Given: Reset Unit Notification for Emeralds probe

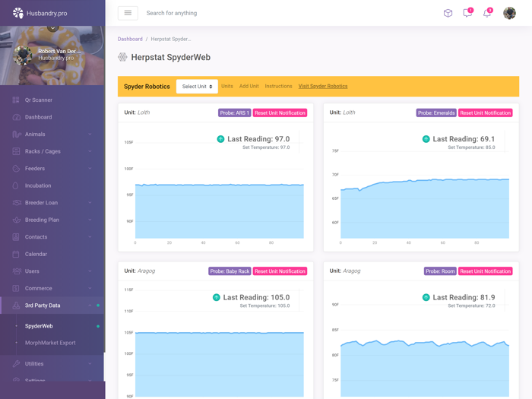Looking at the screenshot, I should [485, 113].
